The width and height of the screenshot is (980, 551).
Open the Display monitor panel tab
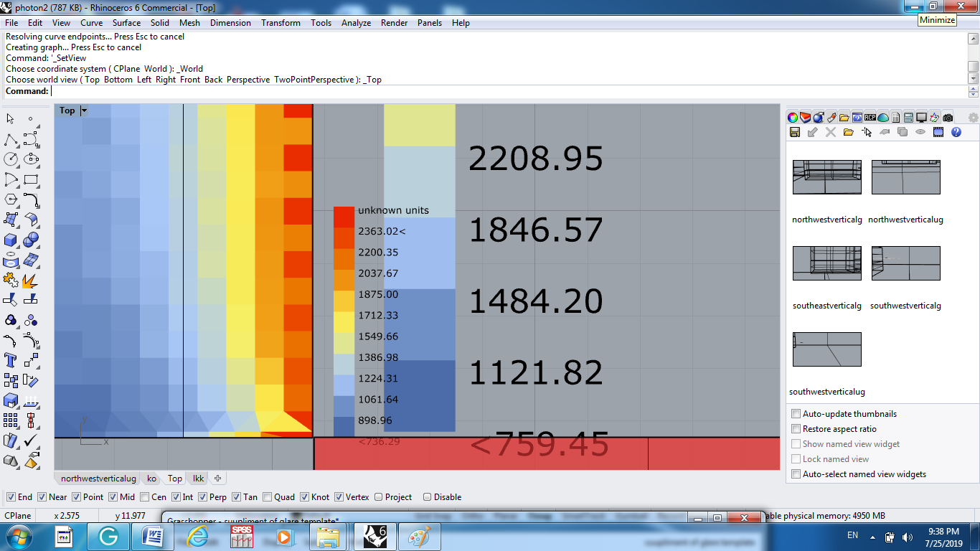(921, 118)
